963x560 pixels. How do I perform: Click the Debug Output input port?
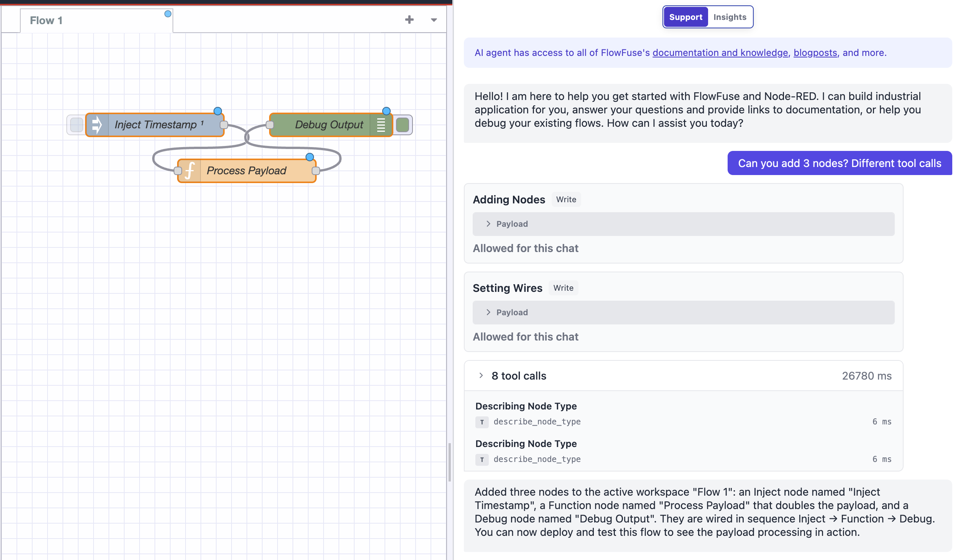pyautogui.click(x=270, y=125)
